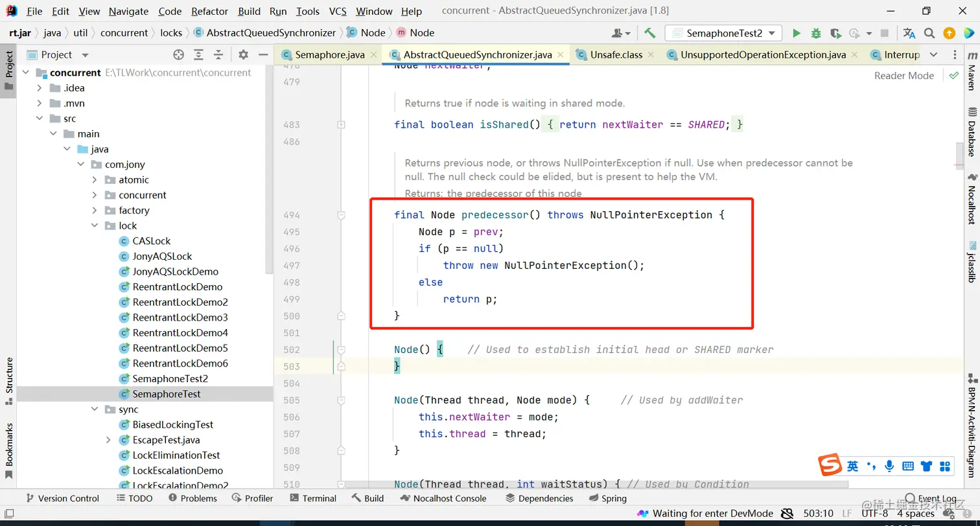This screenshot has height=526, width=980.
Task: Toggle the Bookmarks tool window
Action: coord(9,451)
